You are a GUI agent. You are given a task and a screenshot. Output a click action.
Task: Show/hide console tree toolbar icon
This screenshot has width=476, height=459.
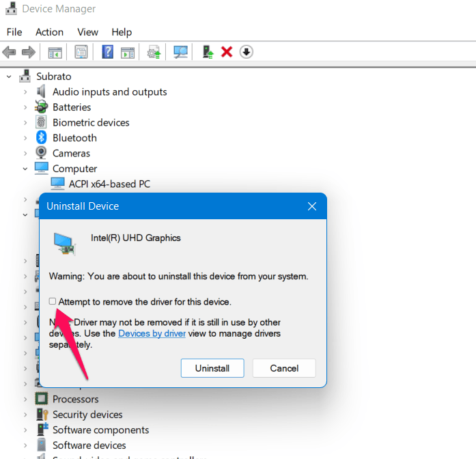[x=55, y=52]
